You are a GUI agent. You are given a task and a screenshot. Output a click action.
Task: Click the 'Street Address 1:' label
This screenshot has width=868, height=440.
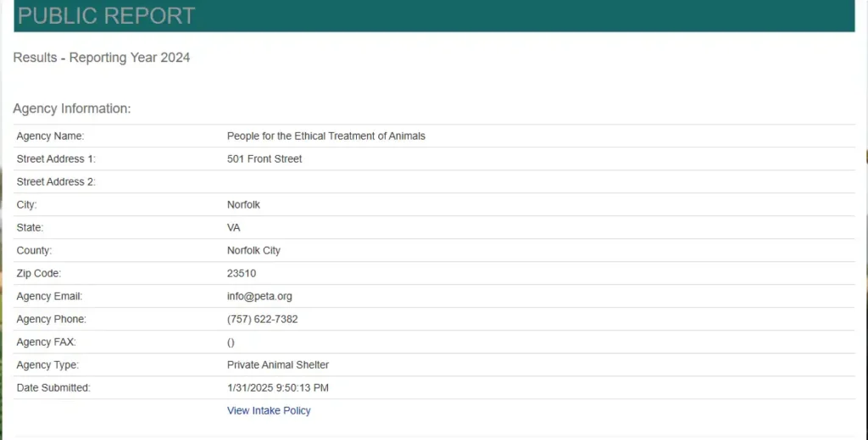[x=56, y=159]
